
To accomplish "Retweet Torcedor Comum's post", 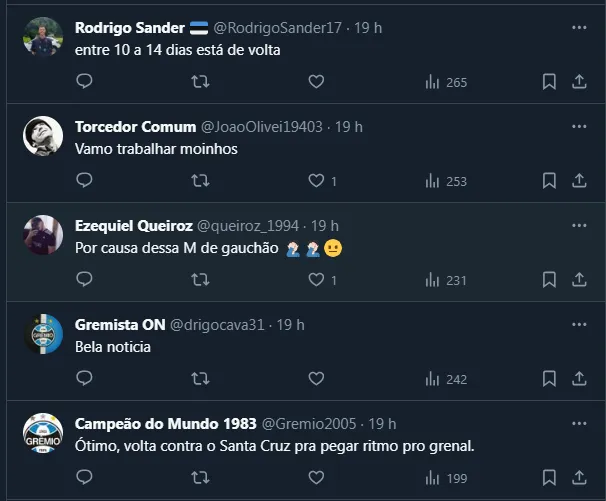I will (200, 181).
